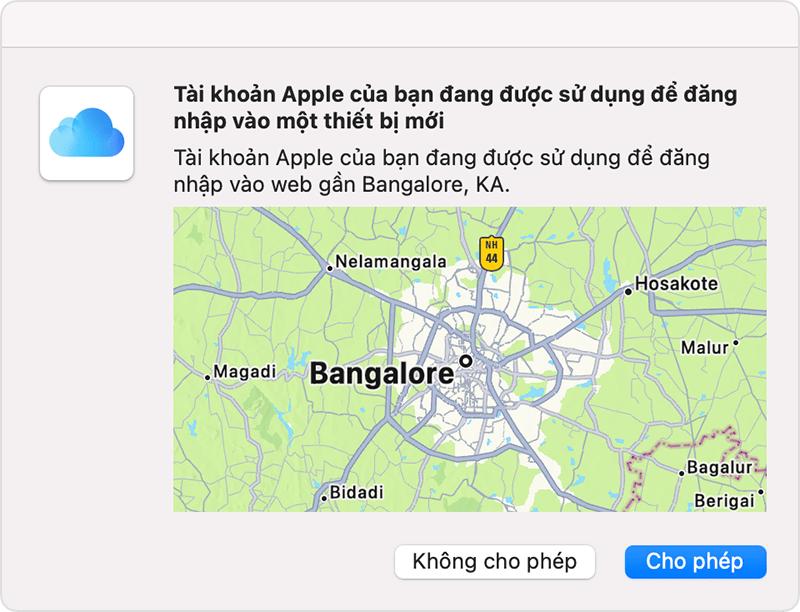Click the Magadi map label
This screenshot has height=612, width=800.
coord(244,371)
